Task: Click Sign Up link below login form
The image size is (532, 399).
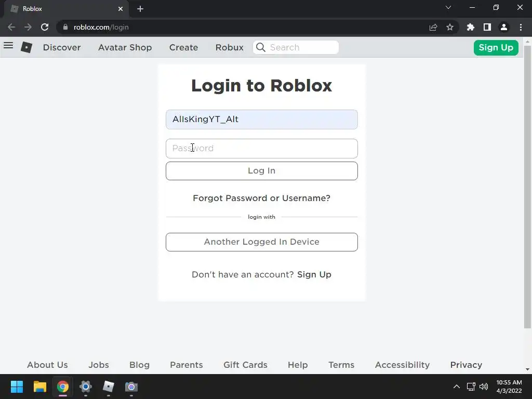Action: point(314,274)
